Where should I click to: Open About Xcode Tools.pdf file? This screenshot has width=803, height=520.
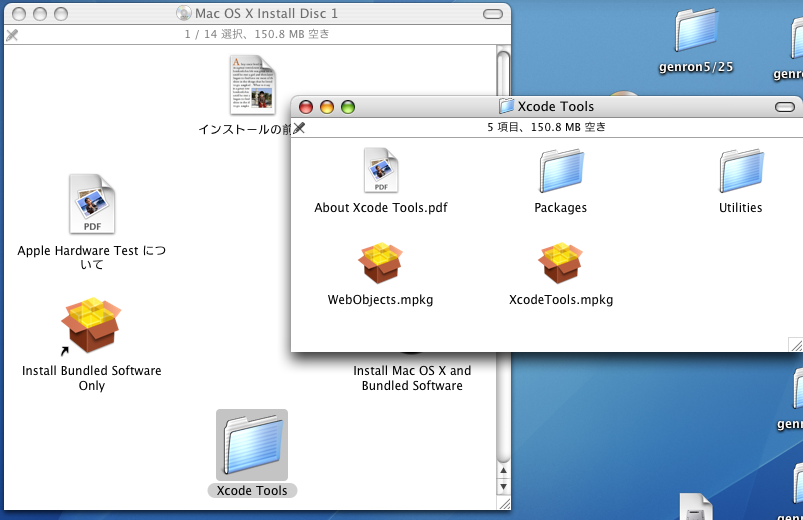[x=381, y=171]
